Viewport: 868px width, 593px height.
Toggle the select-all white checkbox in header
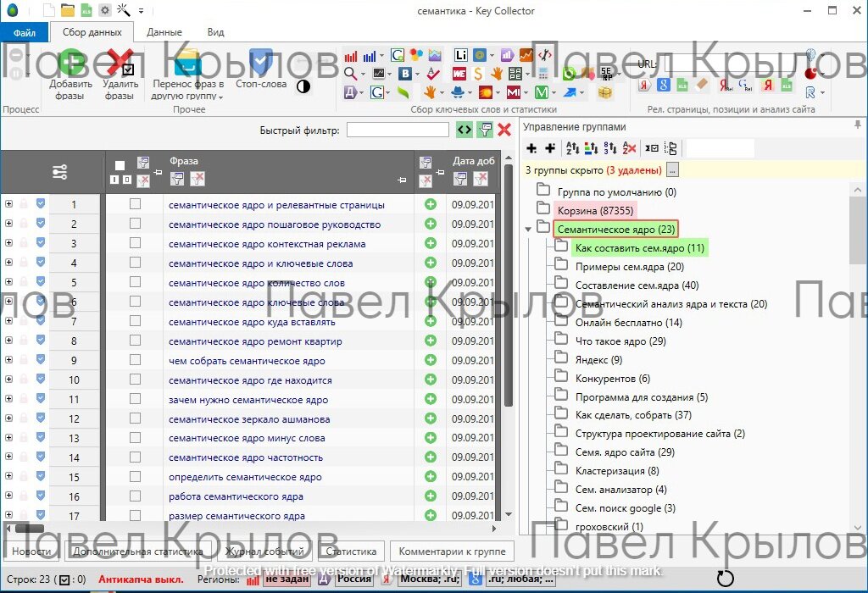coord(120,165)
